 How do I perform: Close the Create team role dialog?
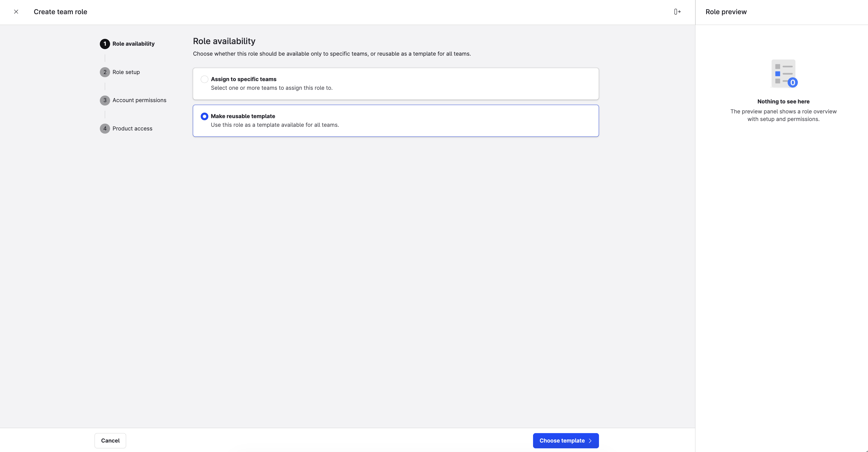point(16,12)
